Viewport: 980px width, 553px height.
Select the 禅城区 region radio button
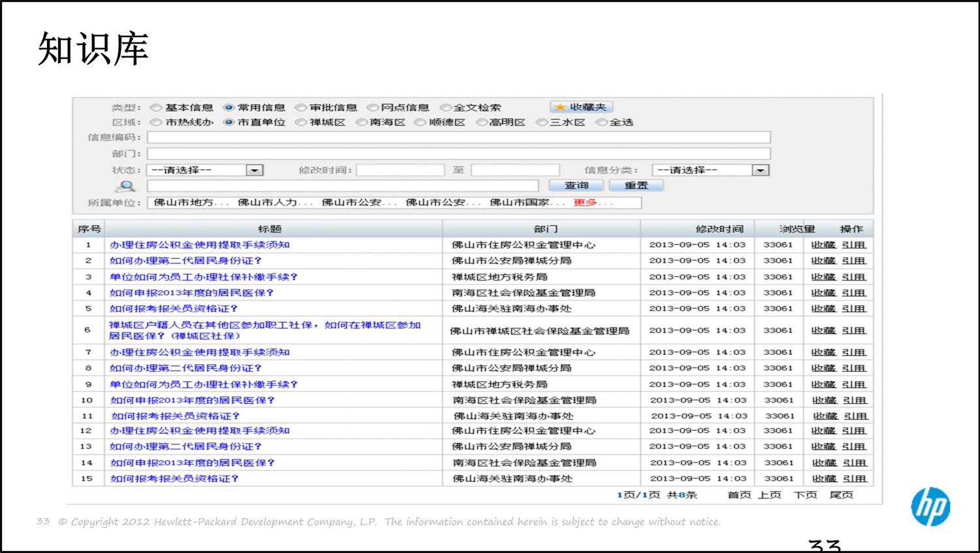click(x=302, y=122)
